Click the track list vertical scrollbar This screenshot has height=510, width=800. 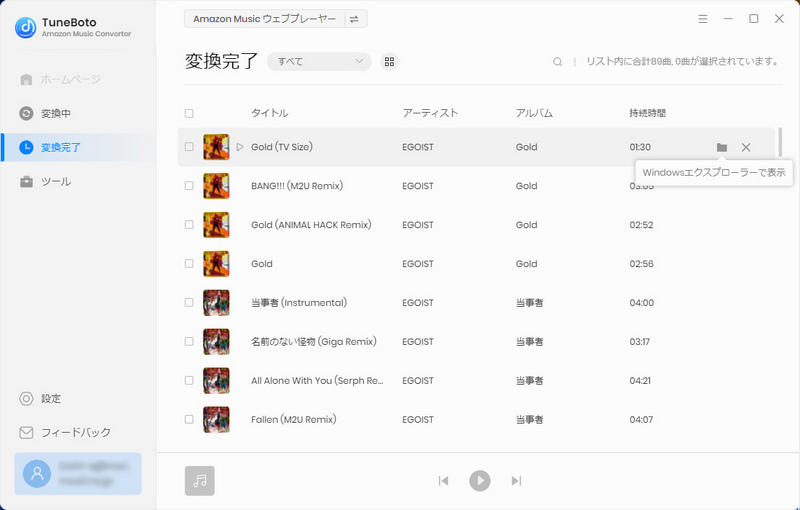tap(780, 142)
